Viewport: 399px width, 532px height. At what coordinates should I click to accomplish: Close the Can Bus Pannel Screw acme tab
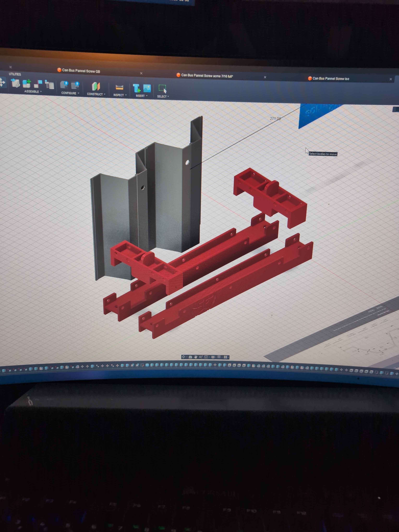[x=265, y=77]
